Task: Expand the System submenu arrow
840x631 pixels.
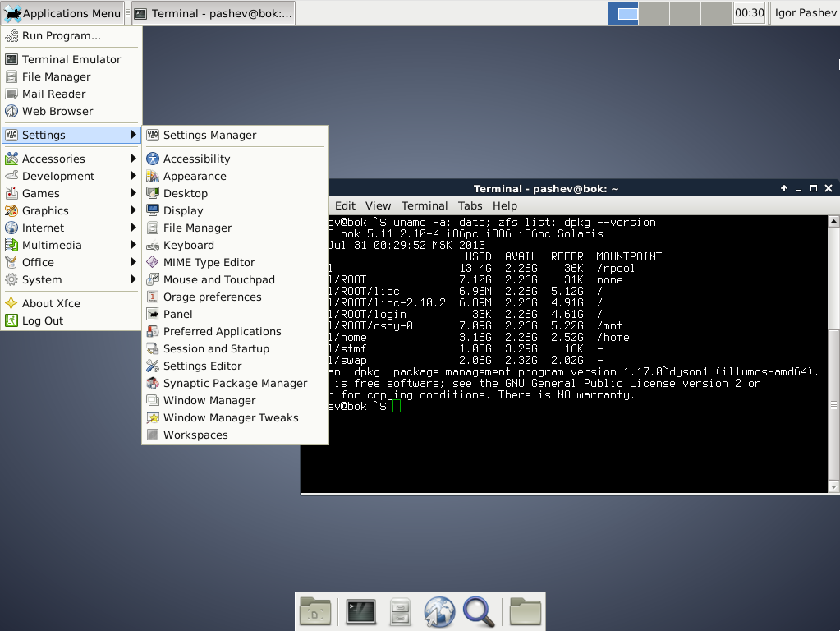Action: [x=133, y=279]
